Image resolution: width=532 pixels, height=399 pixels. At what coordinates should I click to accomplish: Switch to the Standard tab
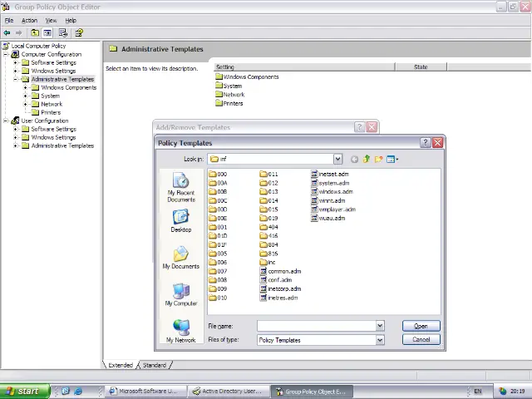155,365
